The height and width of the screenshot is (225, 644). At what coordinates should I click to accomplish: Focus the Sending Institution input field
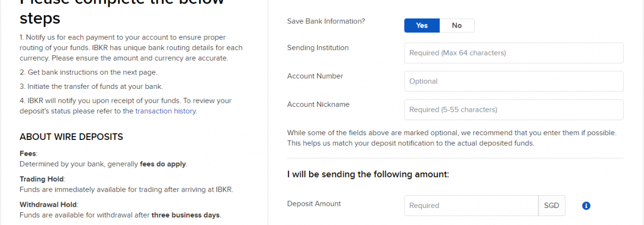pyautogui.click(x=513, y=53)
